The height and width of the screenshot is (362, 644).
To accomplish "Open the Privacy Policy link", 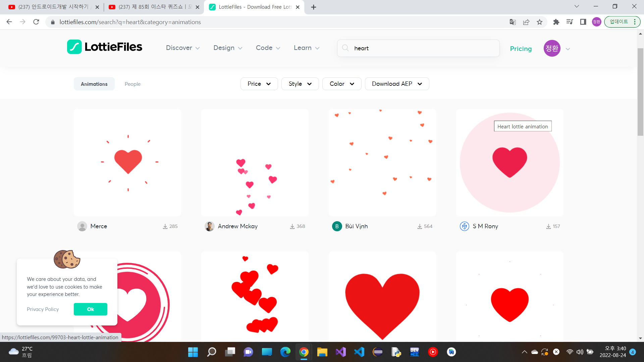I will point(43,309).
